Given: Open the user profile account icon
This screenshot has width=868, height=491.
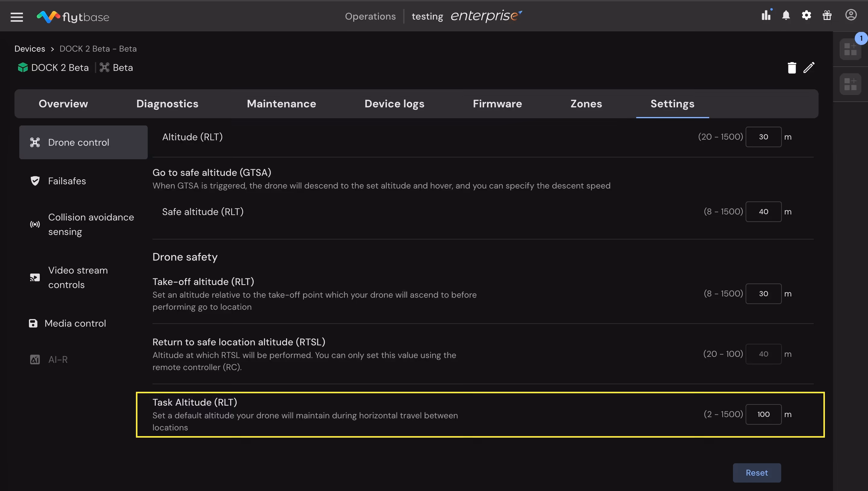Looking at the screenshot, I should tap(851, 15).
